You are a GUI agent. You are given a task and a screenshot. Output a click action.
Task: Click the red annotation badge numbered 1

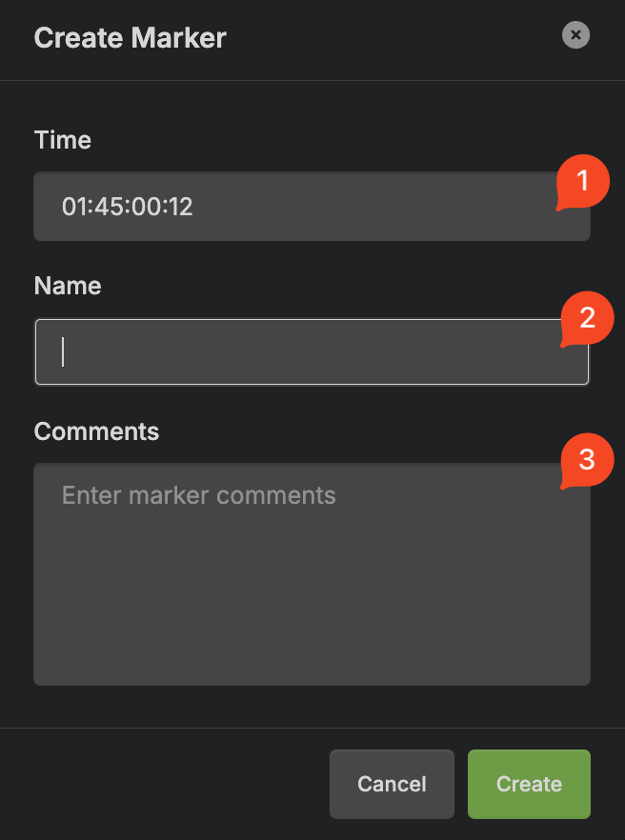click(x=583, y=180)
